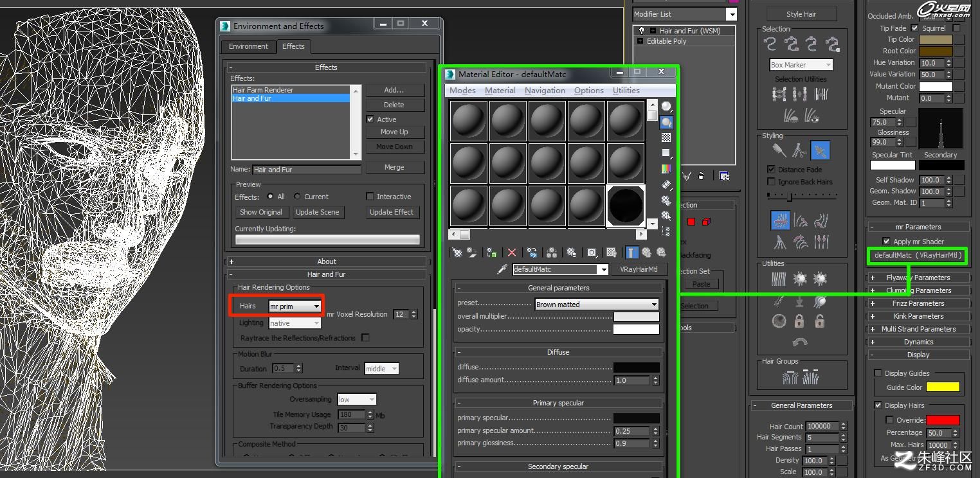Click Go to Parent icon
Viewport: 980px width, 478px height.
646,252
